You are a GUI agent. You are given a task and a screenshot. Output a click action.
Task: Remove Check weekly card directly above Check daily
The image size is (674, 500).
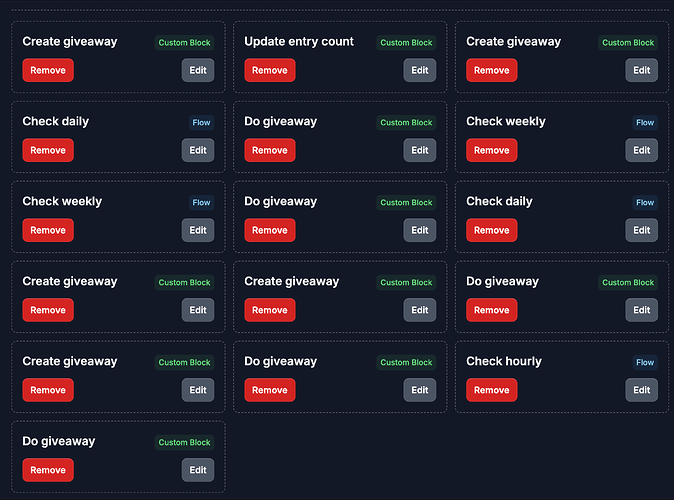pyautogui.click(x=491, y=150)
